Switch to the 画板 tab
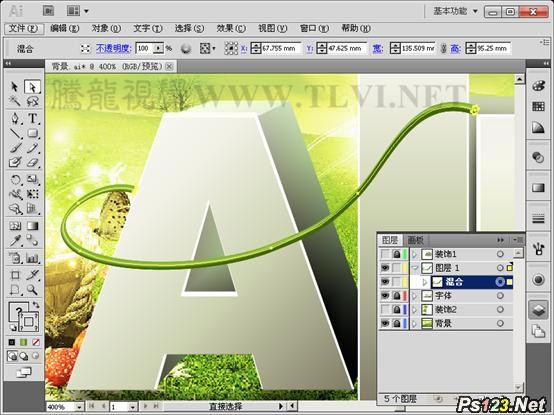The width and height of the screenshot is (554, 415). (x=415, y=240)
